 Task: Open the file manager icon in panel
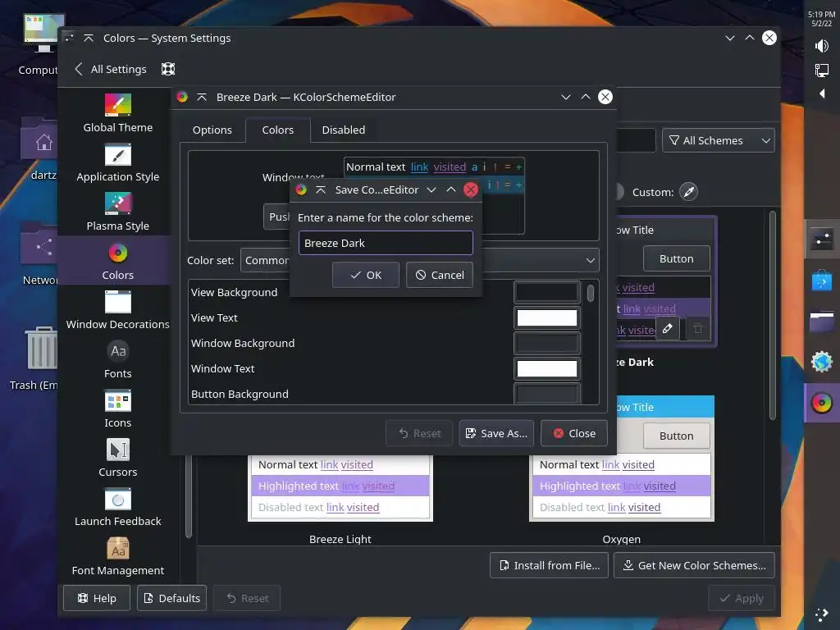coord(822,322)
